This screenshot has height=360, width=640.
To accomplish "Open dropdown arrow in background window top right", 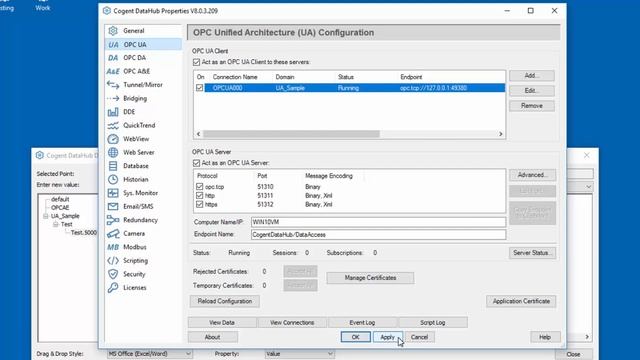I will pyautogui.click(x=588, y=187).
